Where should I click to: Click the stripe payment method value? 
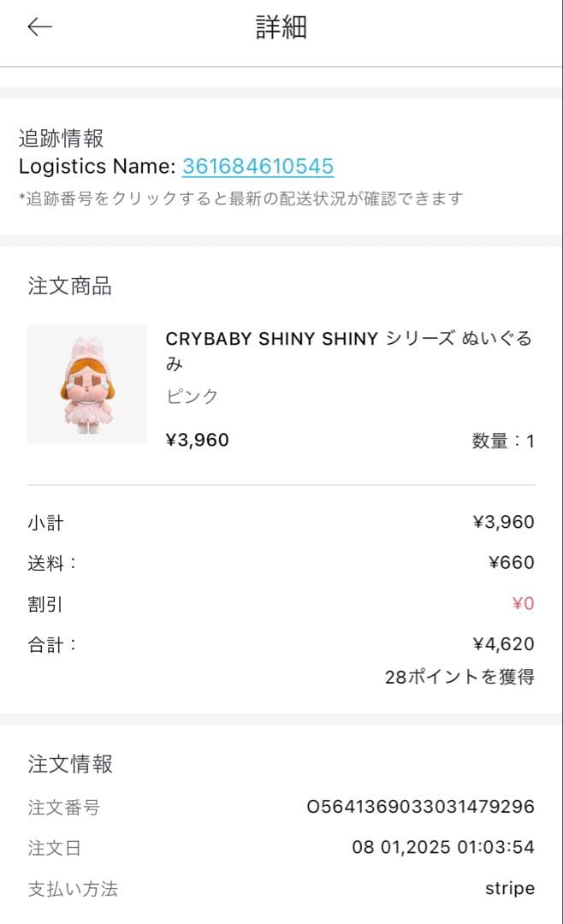click(x=512, y=888)
